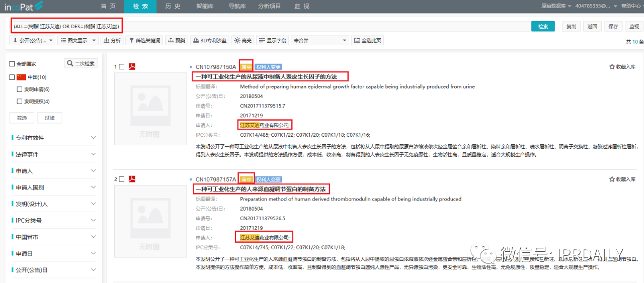644x283 pixels.
Task: Click the 无附图 thumbnail of result 1
Action: point(149,108)
